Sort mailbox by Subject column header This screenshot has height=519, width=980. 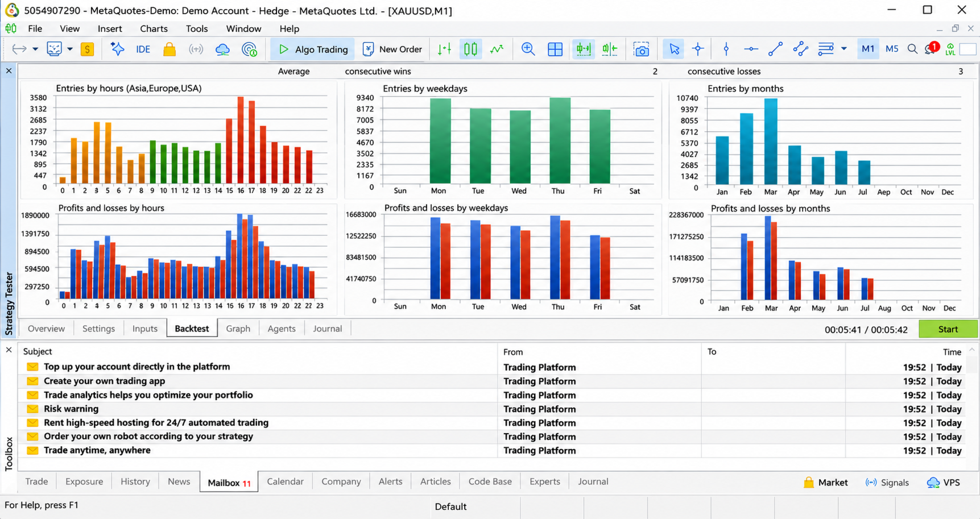coord(258,352)
